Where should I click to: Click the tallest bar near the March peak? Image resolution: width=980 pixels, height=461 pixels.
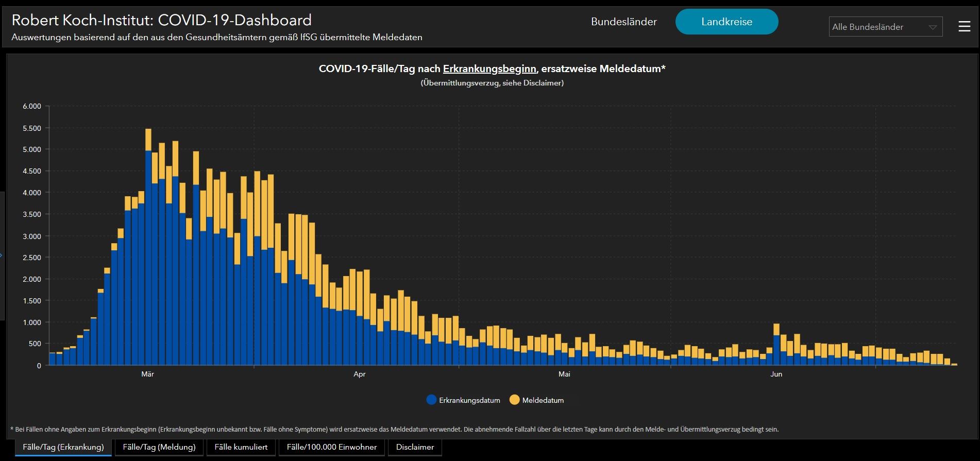148,247
